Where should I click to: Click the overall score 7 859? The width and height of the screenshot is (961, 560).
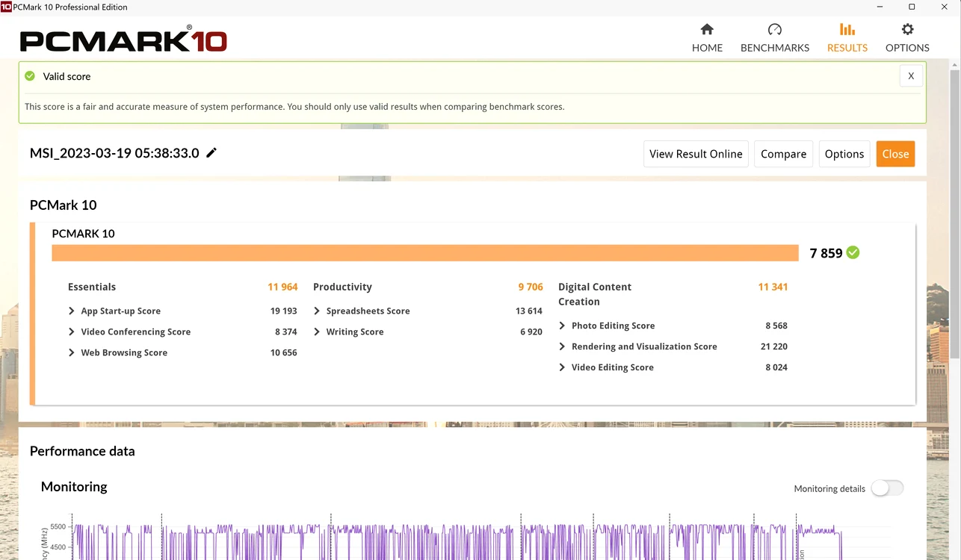coord(826,253)
